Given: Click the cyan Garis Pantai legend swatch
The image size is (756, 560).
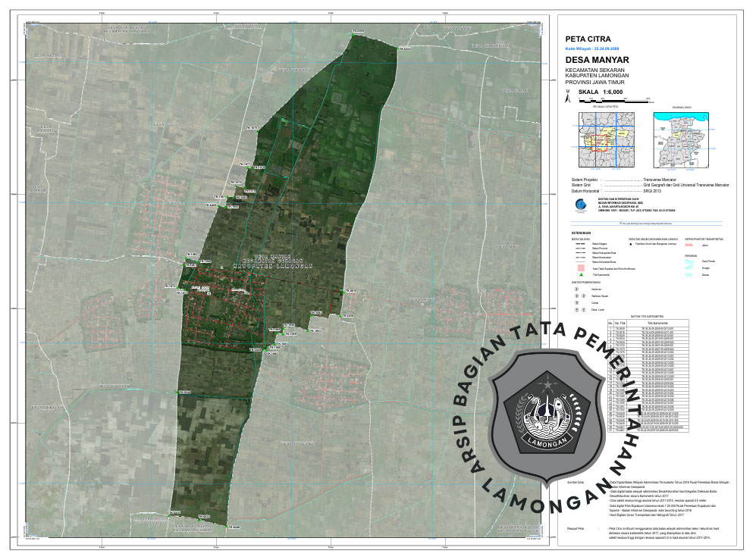Looking at the screenshot, I should tap(690, 260).
